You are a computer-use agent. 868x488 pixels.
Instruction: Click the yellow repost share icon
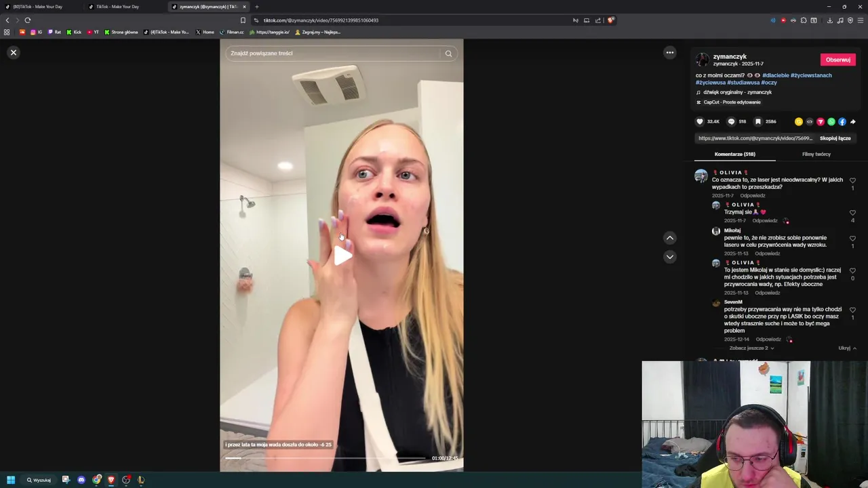(x=798, y=122)
